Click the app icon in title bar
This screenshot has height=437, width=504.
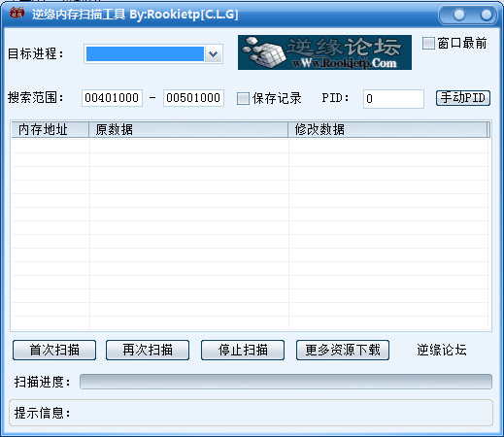[x=17, y=13]
